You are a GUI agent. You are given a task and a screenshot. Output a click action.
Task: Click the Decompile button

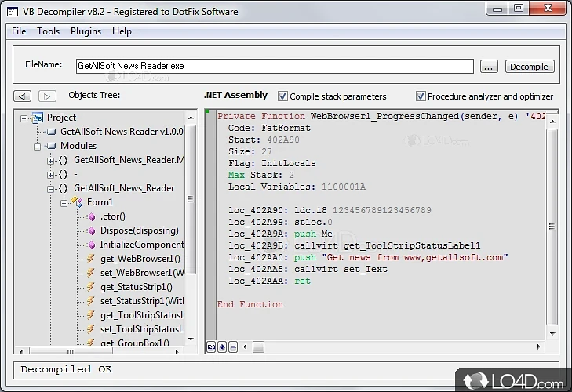click(528, 67)
